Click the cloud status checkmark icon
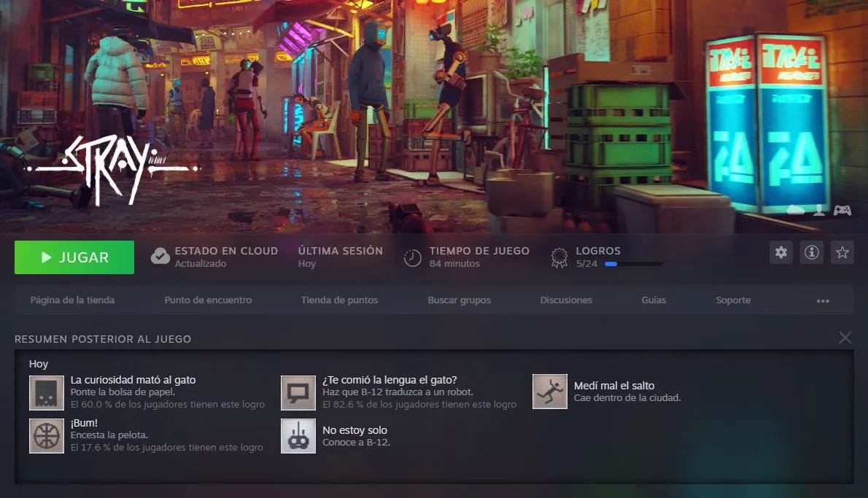868x498 pixels. click(x=160, y=256)
